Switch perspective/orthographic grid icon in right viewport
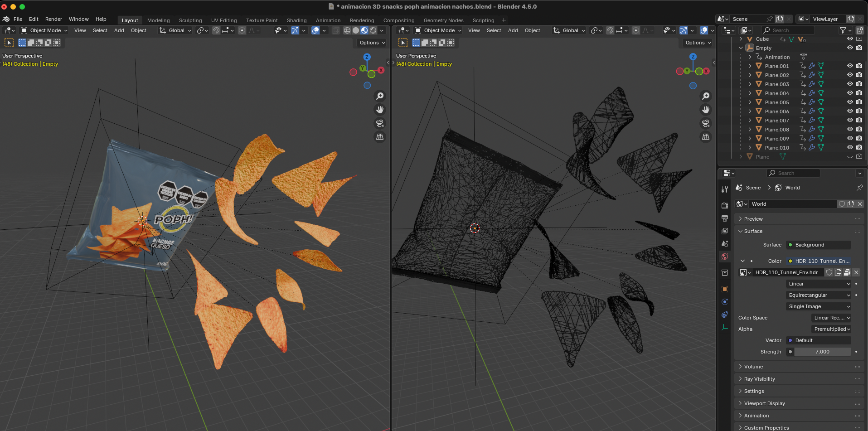The height and width of the screenshot is (431, 868). pos(706,137)
